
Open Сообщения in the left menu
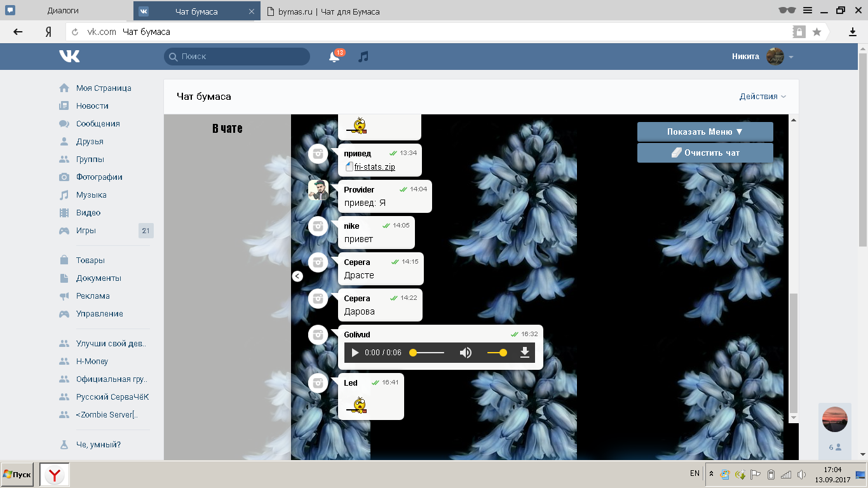[x=98, y=124]
